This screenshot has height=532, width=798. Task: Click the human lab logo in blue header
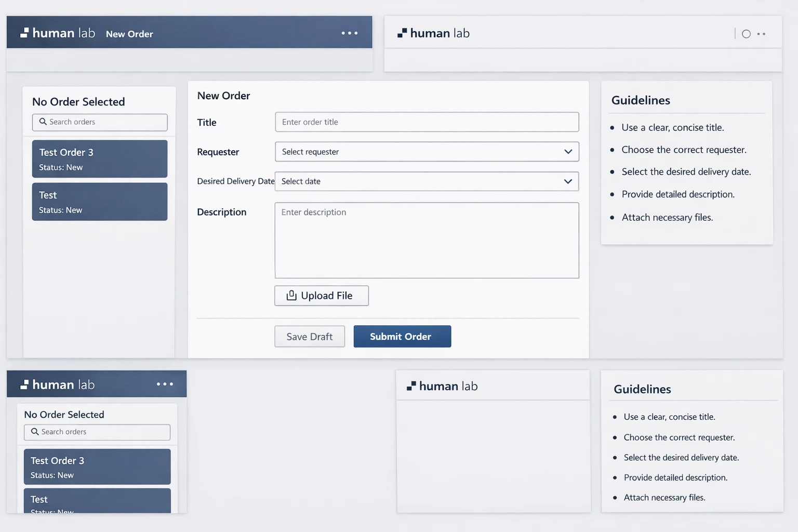(x=58, y=33)
